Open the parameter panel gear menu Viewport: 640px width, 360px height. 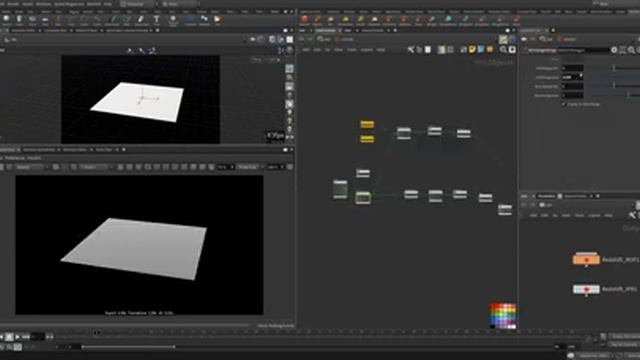[x=614, y=50]
